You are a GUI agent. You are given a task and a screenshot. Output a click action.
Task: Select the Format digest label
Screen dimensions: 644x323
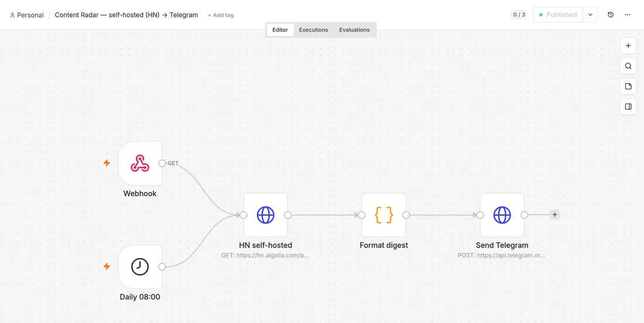coord(383,245)
